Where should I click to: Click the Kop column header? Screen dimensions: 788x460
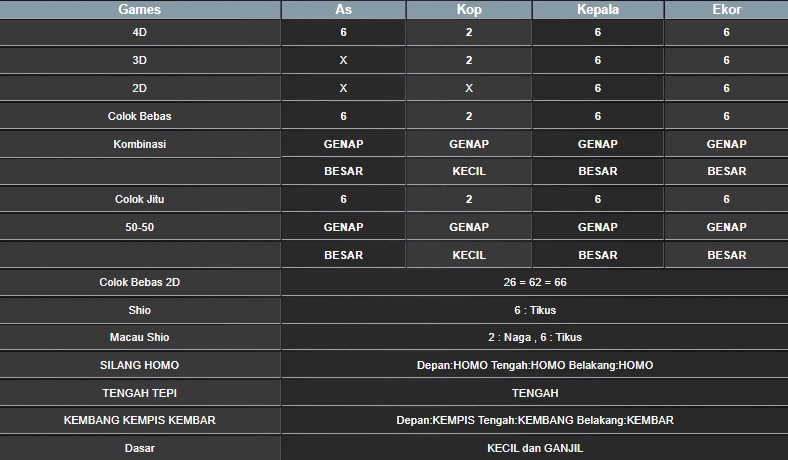pyautogui.click(x=469, y=10)
